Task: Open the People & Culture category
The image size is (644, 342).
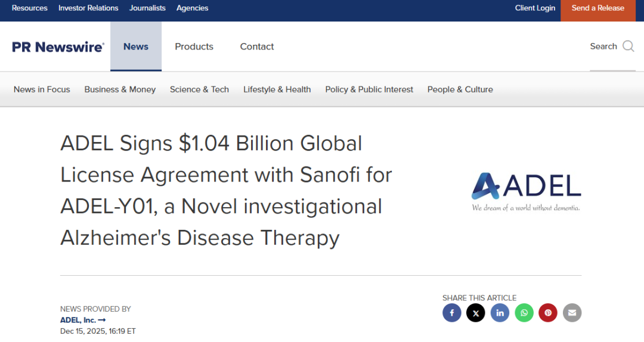Action: coord(460,90)
